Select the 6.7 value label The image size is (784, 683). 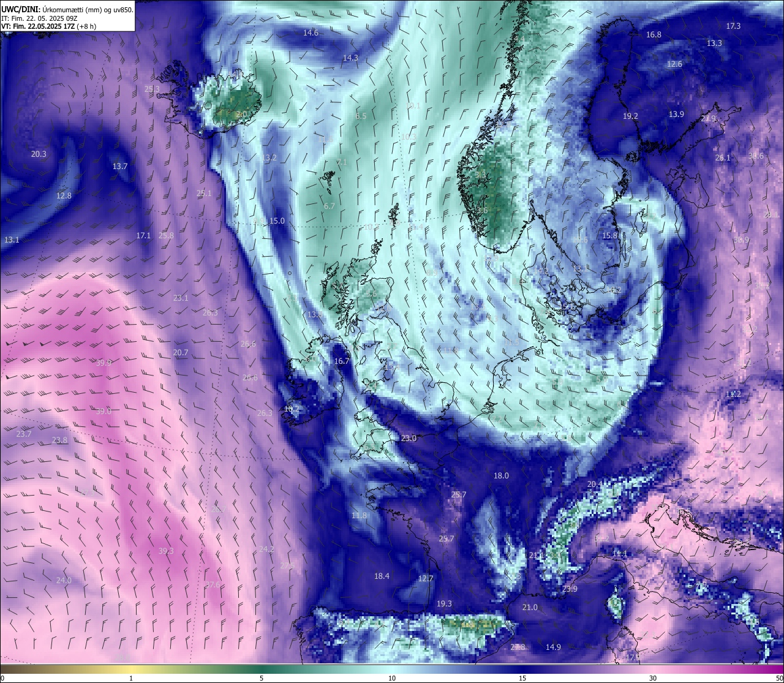[x=329, y=206]
